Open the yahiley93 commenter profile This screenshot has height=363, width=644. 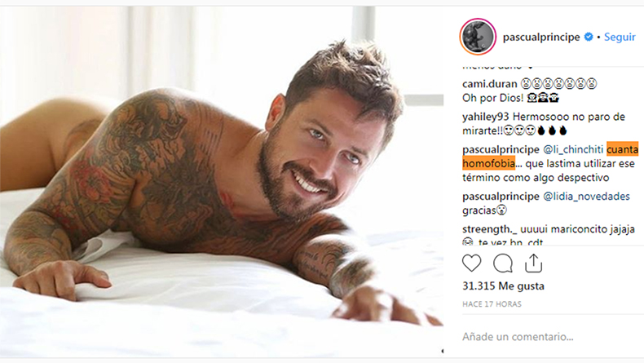[486, 117]
